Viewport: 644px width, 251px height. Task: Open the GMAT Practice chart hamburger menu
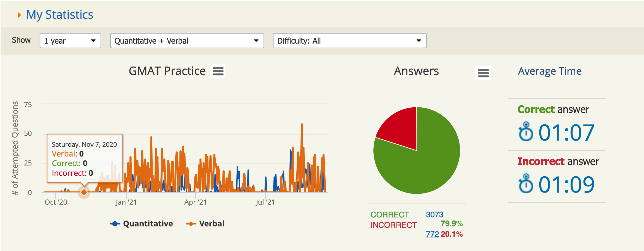pyautogui.click(x=218, y=71)
